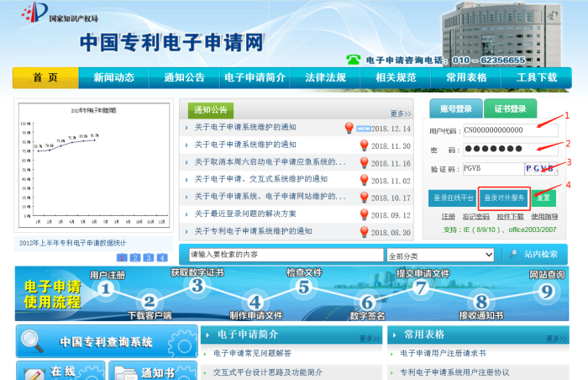This screenshot has width=588, height=380.
Task: Click the pencil icon on 在线 tile
Action: tap(34, 374)
